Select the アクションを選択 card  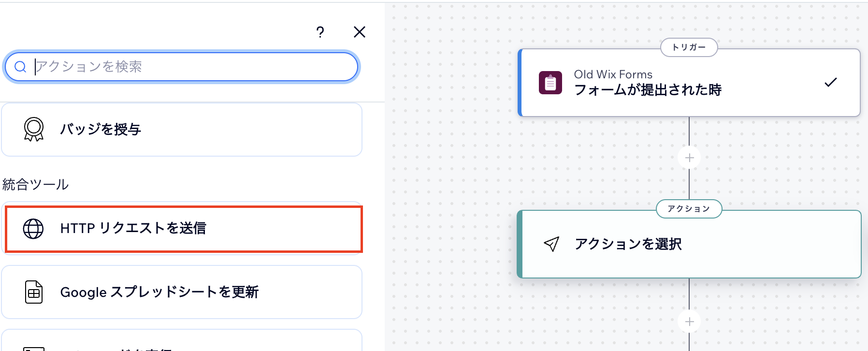click(x=689, y=245)
